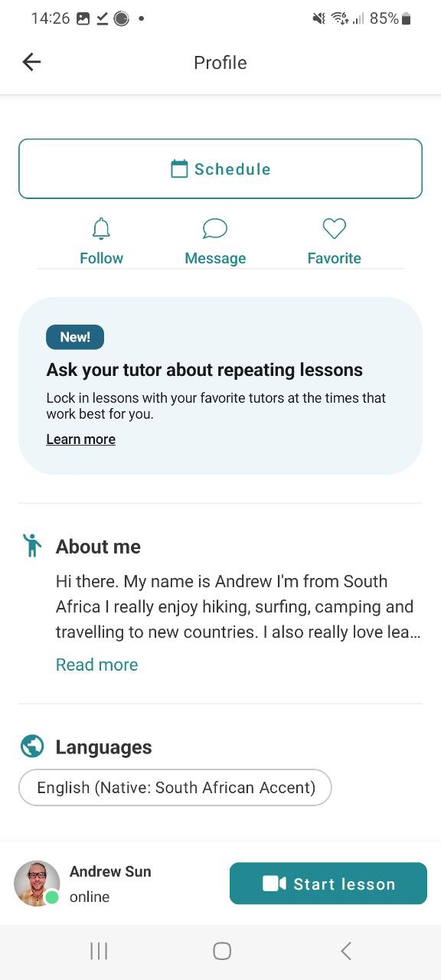Image resolution: width=441 pixels, height=980 pixels.
Task: Open Learn more about repeating lessons
Action: tap(80, 439)
